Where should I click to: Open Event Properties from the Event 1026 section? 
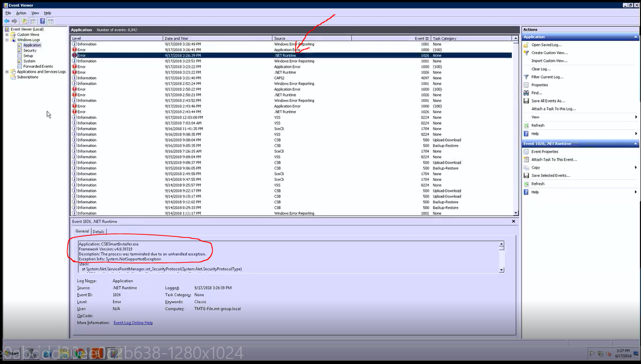(x=526, y=151)
